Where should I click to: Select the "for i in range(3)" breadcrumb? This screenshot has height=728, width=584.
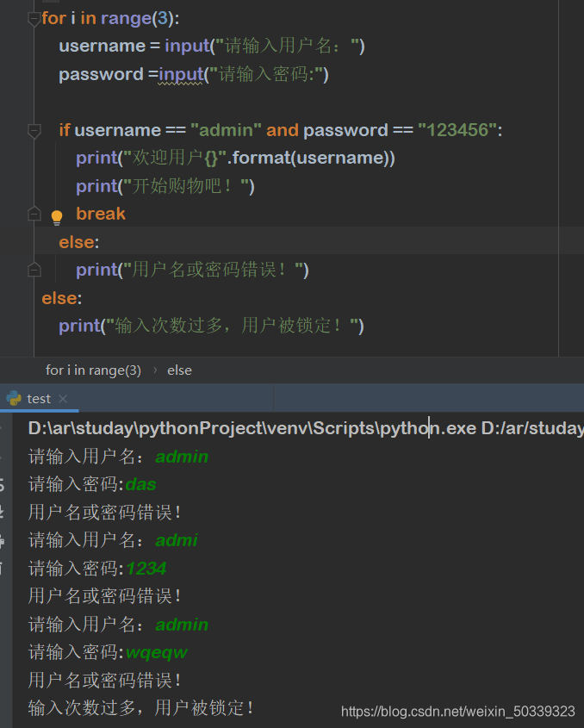coord(93,370)
